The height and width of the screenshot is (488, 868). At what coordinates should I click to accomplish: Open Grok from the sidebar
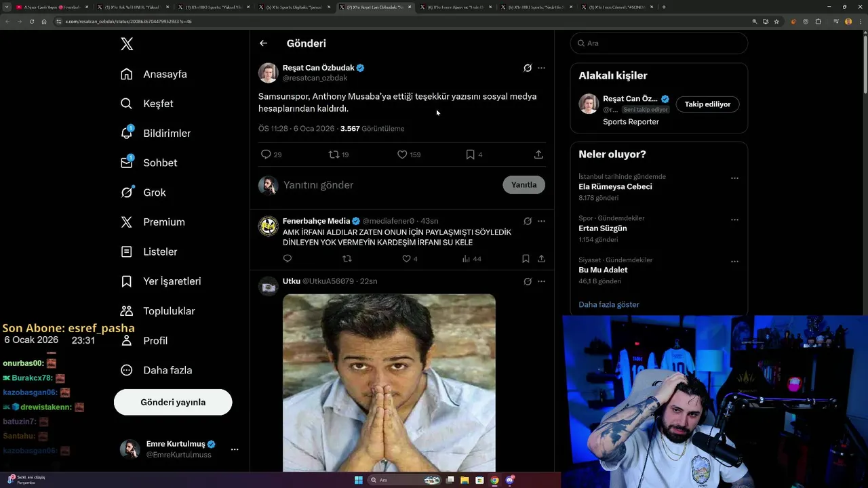(x=127, y=192)
